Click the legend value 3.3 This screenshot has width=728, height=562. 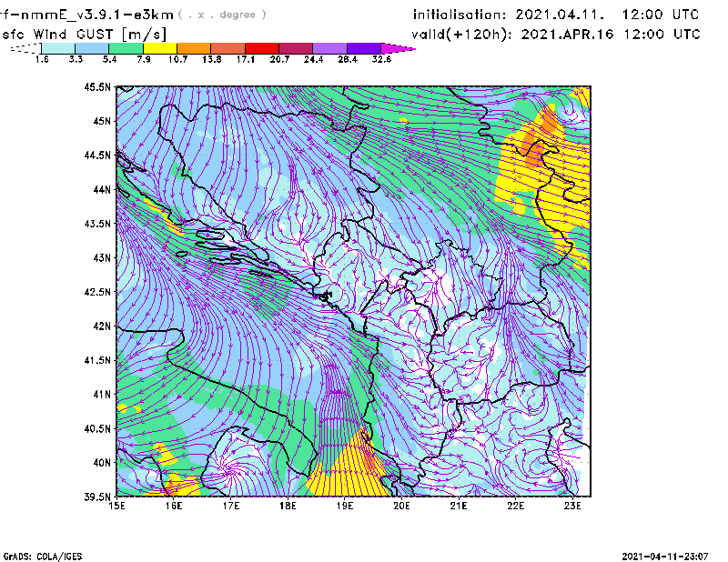pos(76,59)
